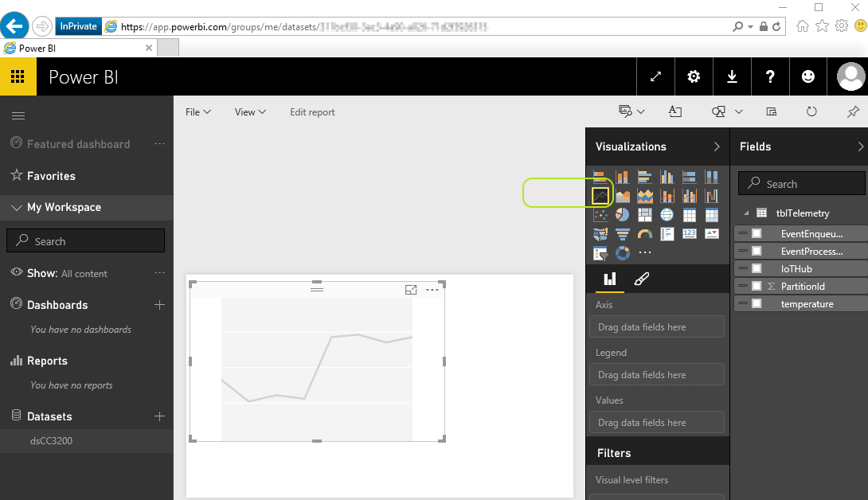Select the area chart visualization
Screen dimensions: 868x500
[x=622, y=196]
